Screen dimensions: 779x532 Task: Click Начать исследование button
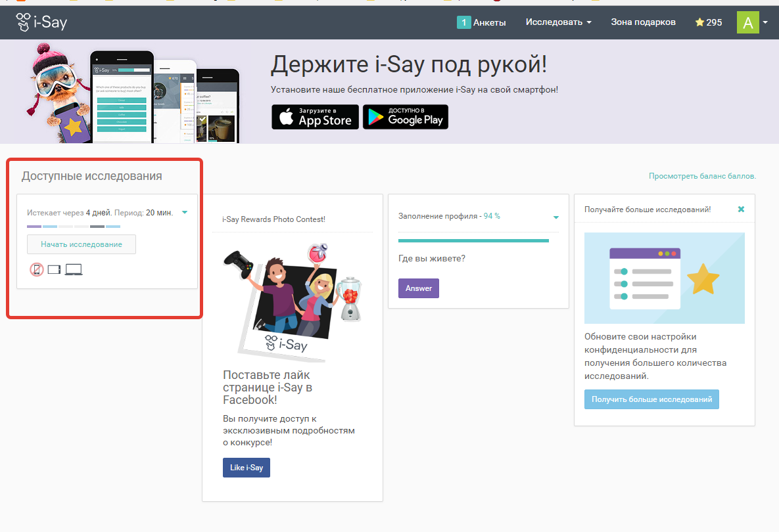pyautogui.click(x=82, y=244)
